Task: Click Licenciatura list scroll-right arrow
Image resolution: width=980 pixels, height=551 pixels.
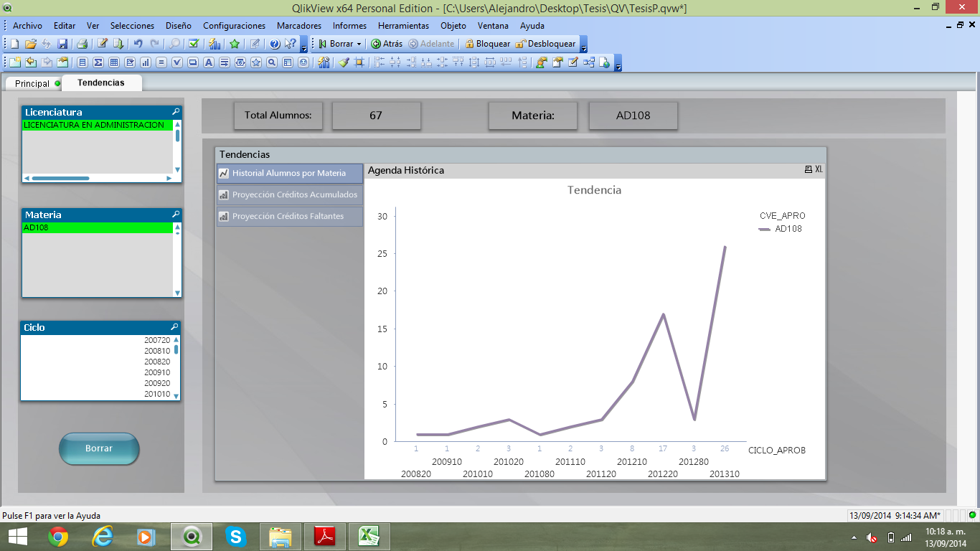Action: [x=169, y=177]
